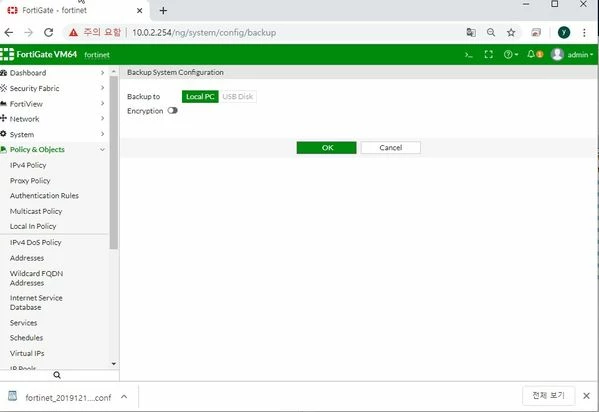This screenshot has width=599, height=412.
Task: Select the FortiGate - fortinet tab
Action: 73,10
